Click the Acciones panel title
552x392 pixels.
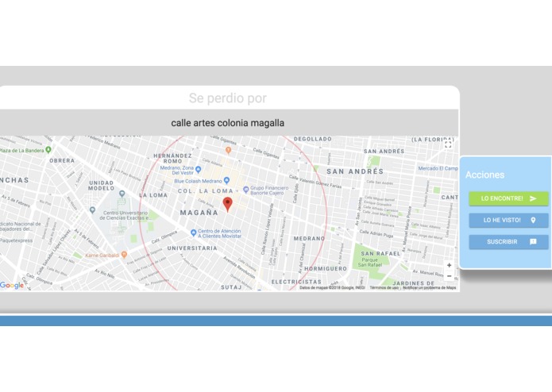(x=484, y=175)
